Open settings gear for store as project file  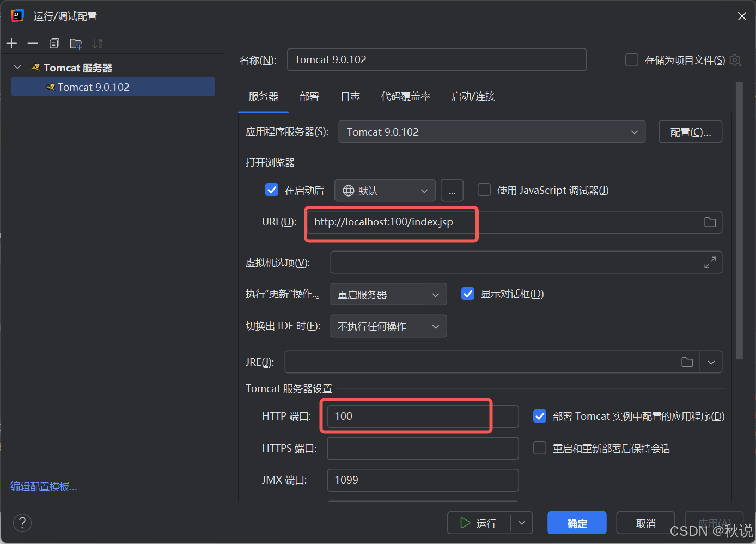pos(735,60)
